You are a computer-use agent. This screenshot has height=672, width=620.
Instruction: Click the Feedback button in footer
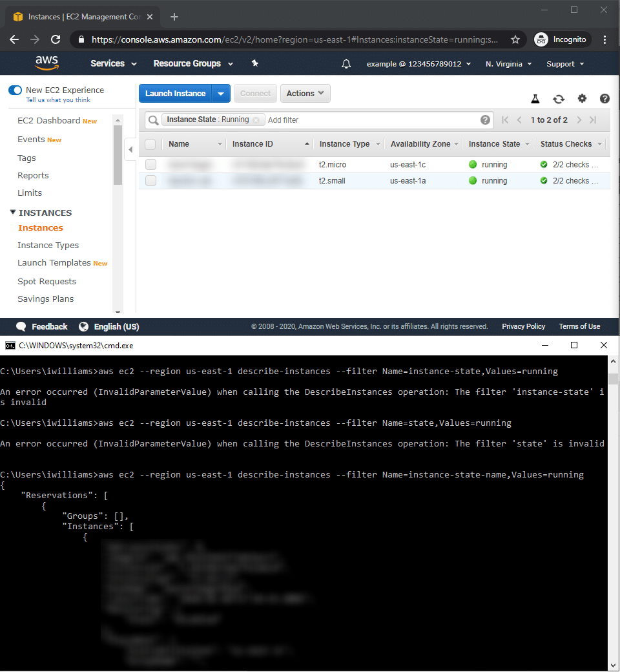coord(49,326)
